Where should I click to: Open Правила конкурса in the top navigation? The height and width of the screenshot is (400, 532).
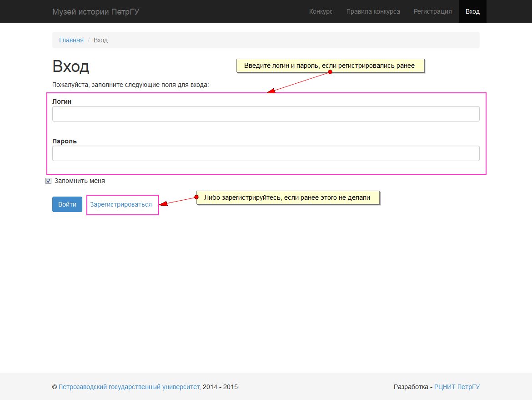tap(373, 11)
